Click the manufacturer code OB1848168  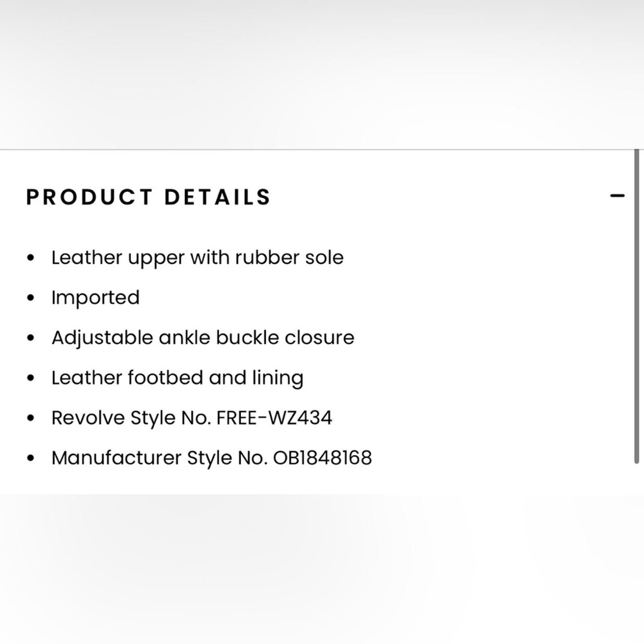pyautogui.click(x=322, y=458)
